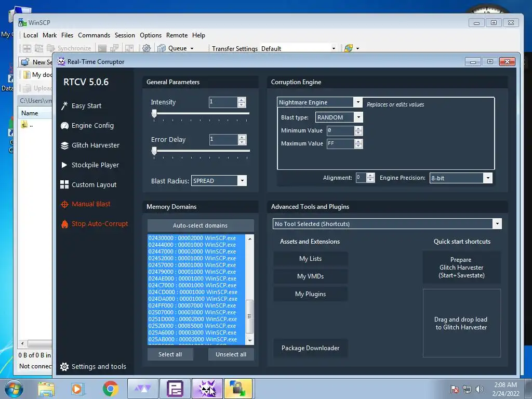Trigger Manual Blast crosshair icon
The image size is (532, 399).
point(64,204)
